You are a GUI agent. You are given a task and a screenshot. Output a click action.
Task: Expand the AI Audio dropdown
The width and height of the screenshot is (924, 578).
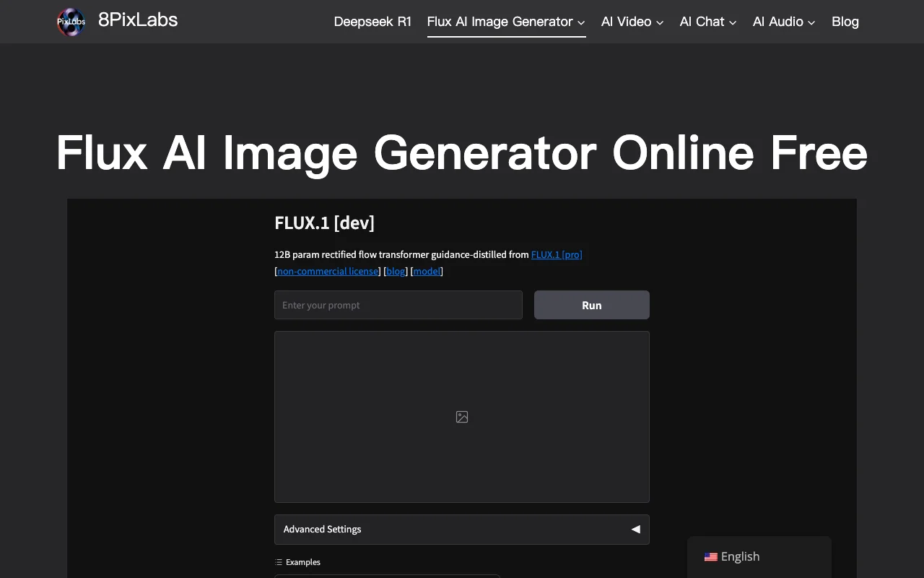(x=784, y=22)
